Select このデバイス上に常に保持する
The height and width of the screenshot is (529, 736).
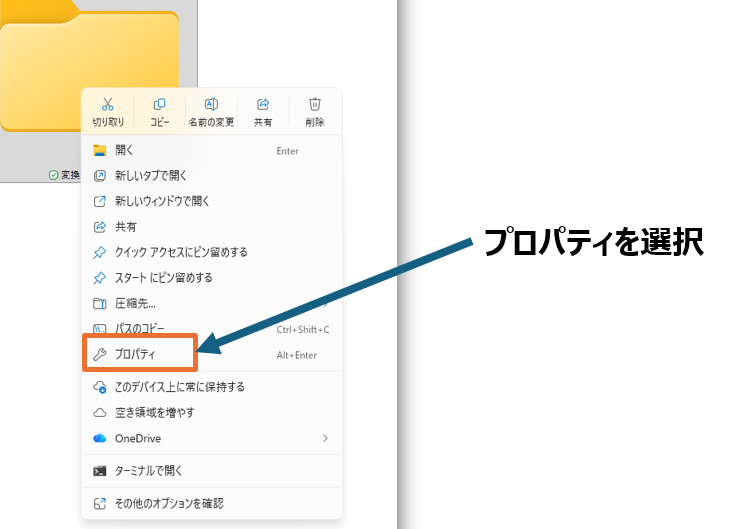point(211,387)
